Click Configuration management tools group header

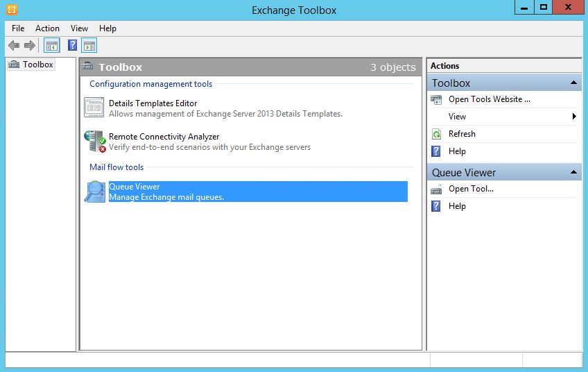click(x=150, y=84)
